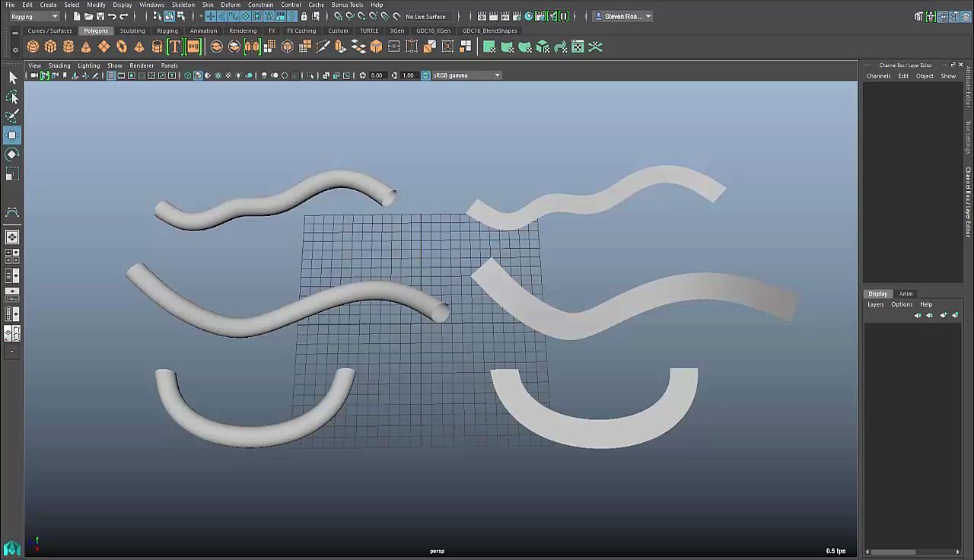Click the Polygon Type (T) tool

[x=175, y=47]
